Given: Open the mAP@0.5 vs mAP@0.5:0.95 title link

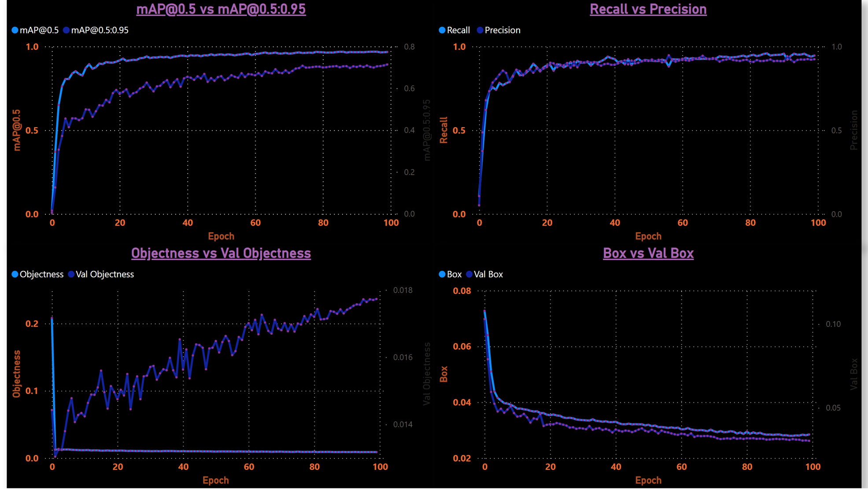Looking at the screenshot, I should 221,9.
